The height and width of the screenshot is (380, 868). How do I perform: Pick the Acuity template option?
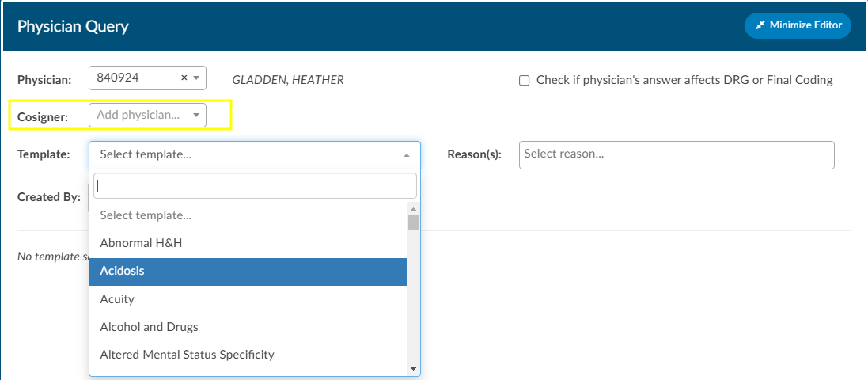[248, 299]
